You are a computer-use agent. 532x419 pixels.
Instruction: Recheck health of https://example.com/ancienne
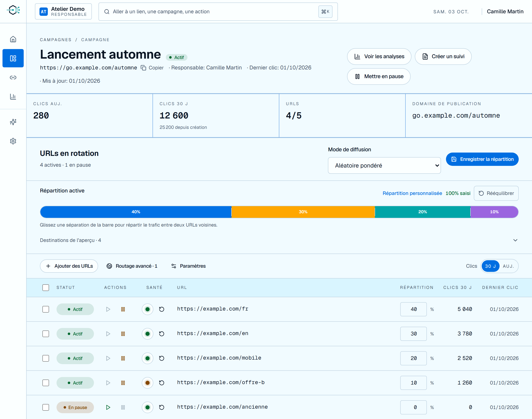pyautogui.click(x=162, y=408)
